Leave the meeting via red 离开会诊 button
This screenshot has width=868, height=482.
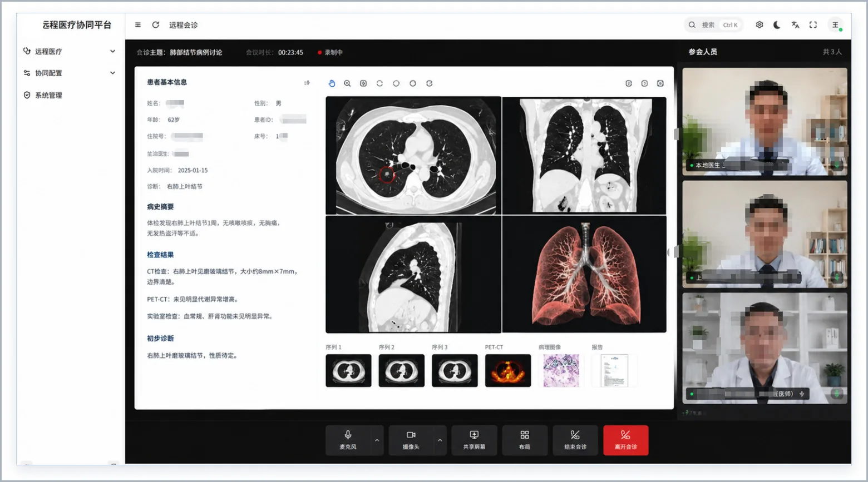click(626, 440)
